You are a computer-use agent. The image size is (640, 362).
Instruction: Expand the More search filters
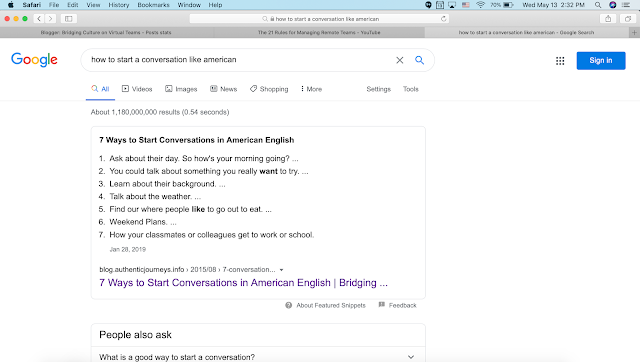click(311, 89)
